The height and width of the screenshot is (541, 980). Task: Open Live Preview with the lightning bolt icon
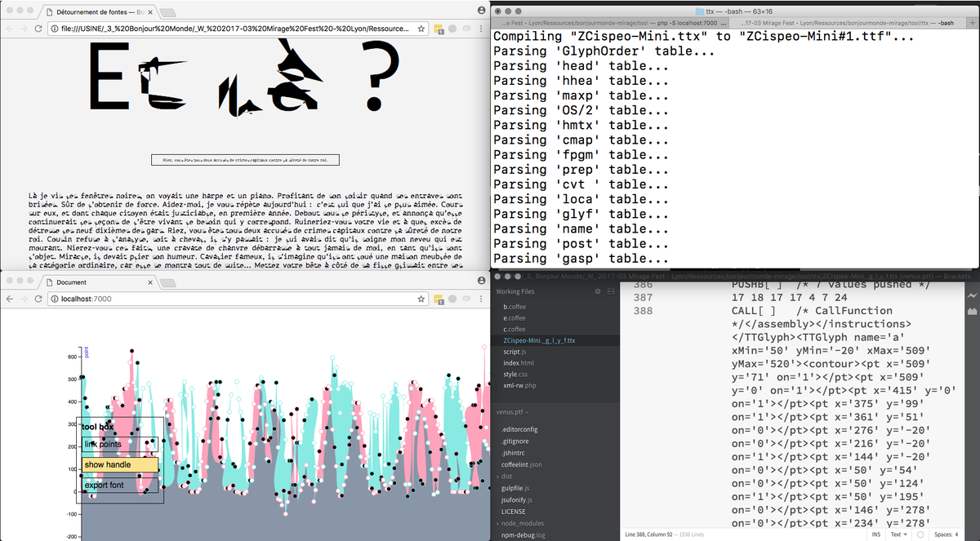click(973, 296)
